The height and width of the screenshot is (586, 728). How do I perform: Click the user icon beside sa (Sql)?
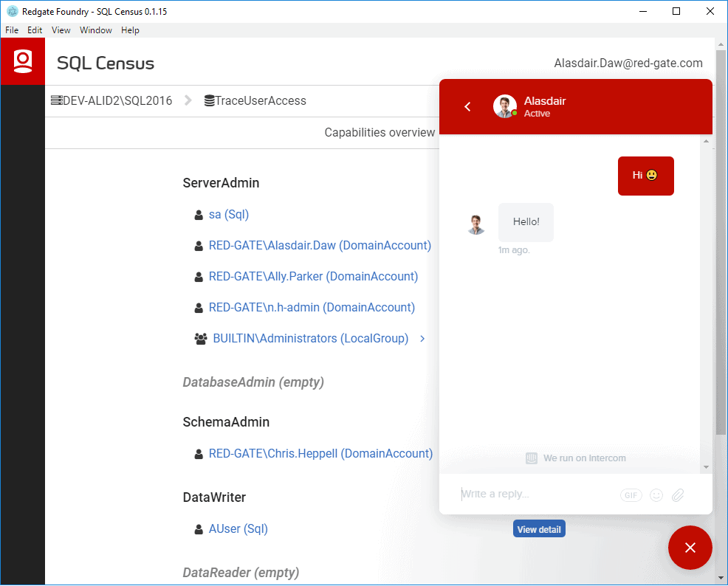pos(199,215)
